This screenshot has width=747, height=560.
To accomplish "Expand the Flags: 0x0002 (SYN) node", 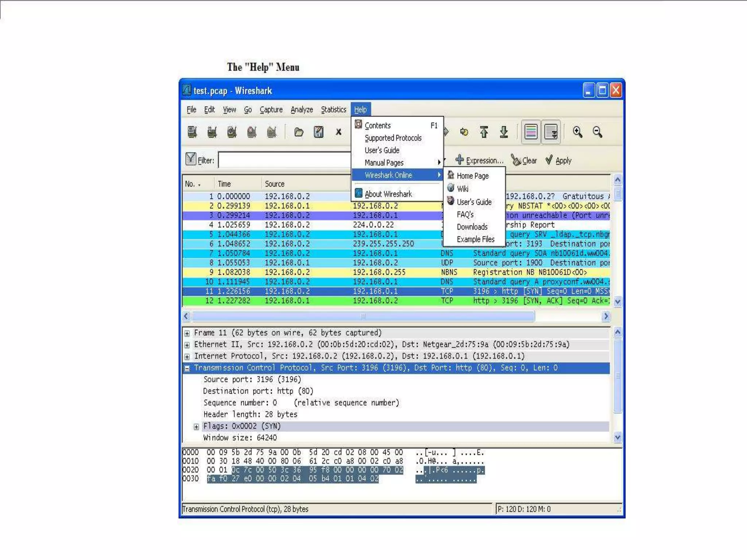I will click(x=196, y=427).
